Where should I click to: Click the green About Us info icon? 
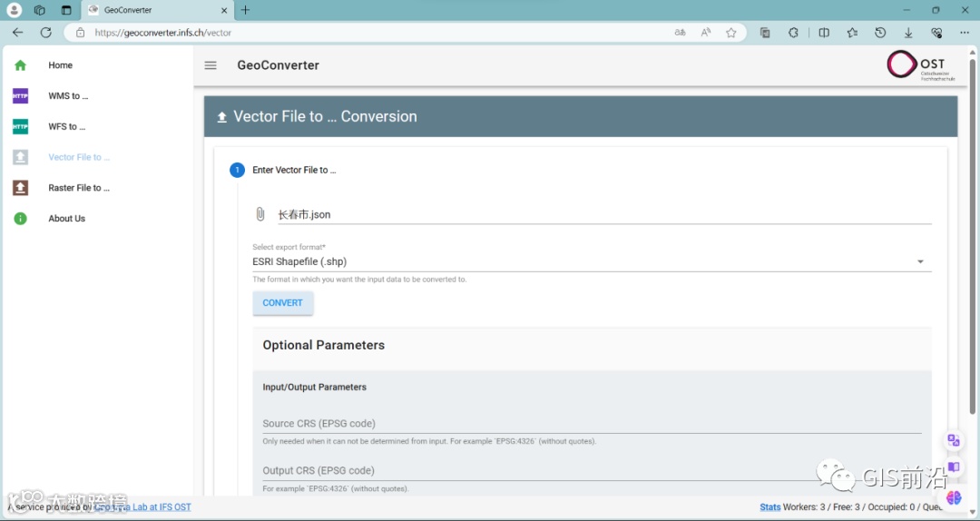[x=20, y=219]
